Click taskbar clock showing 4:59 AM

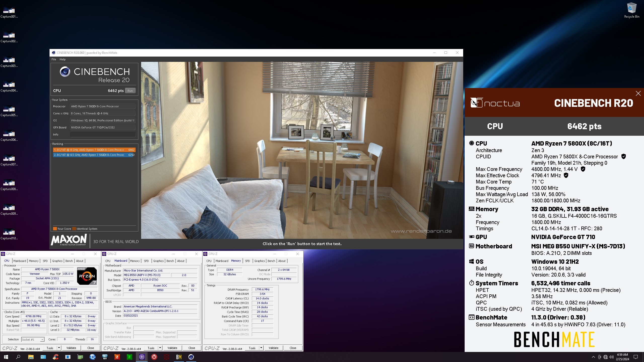[x=622, y=357]
